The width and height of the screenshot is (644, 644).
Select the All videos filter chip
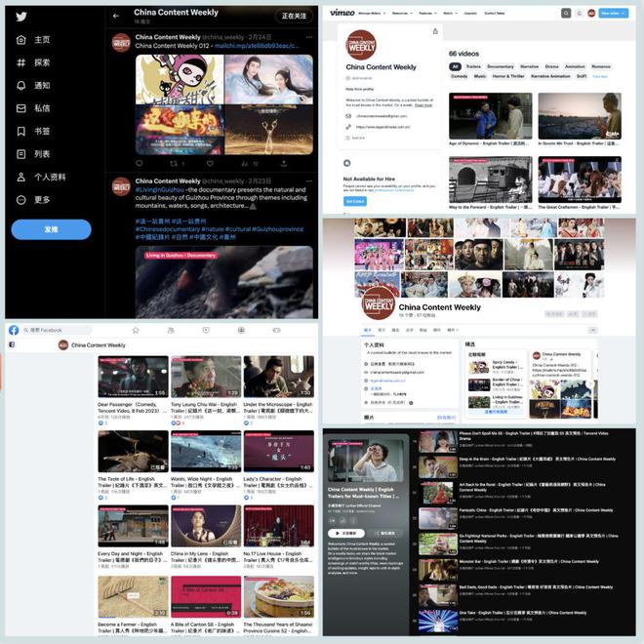455,66
